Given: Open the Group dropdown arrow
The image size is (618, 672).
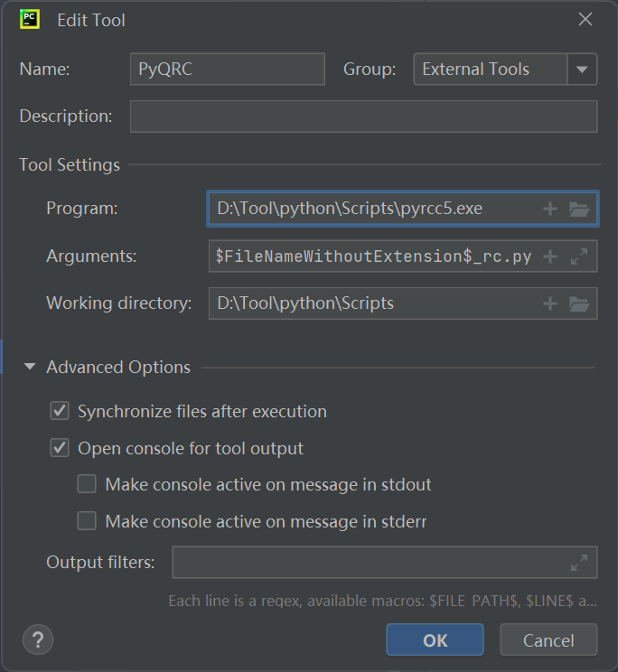Looking at the screenshot, I should pos(582,69).
